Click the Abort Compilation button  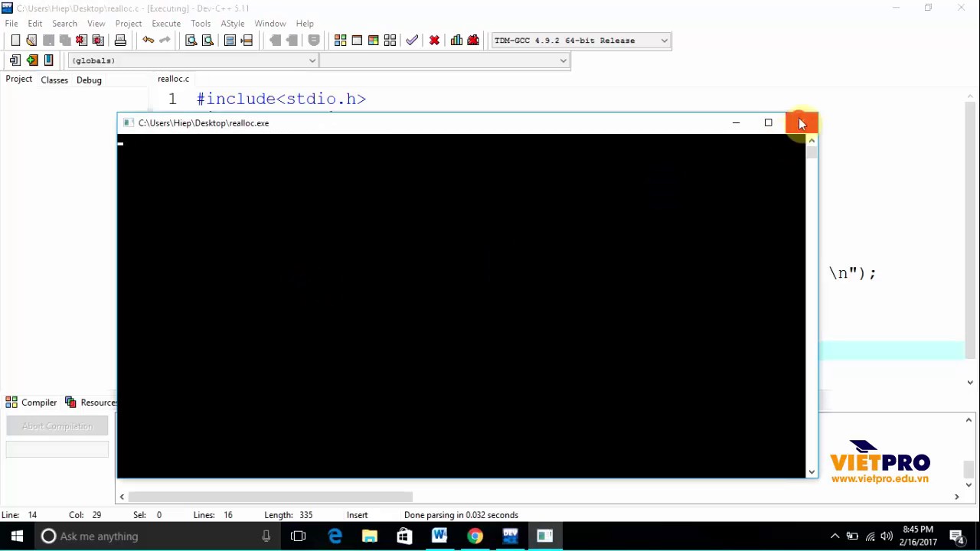[x=57, y=426]
